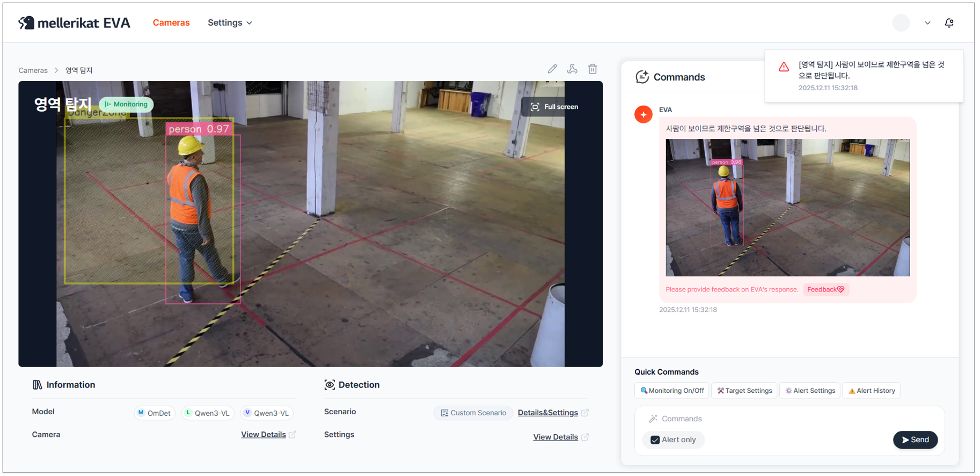Click the pencil edit camera icon
Viewport: 980px width, 476px height.
tap(552, 69)
